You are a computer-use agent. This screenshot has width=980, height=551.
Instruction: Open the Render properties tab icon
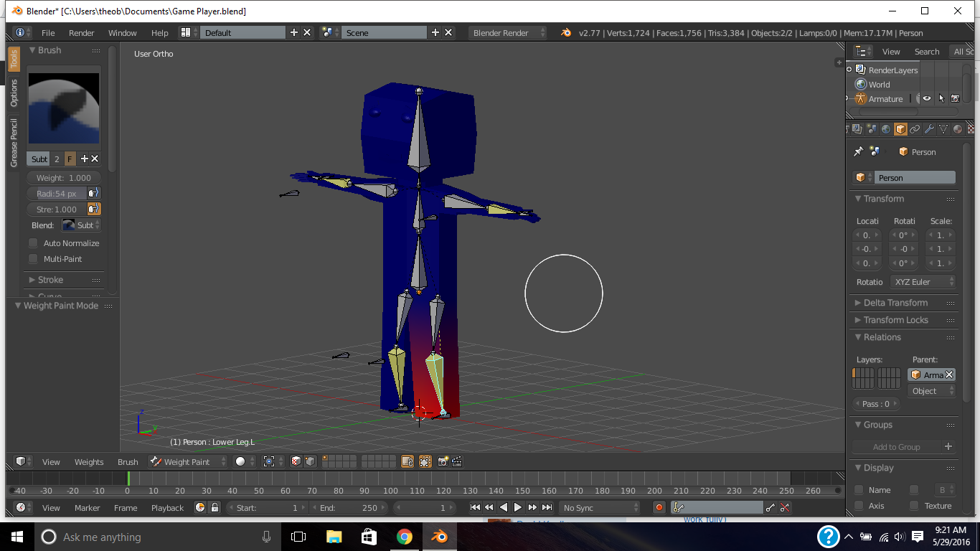[x=848, y=129]
